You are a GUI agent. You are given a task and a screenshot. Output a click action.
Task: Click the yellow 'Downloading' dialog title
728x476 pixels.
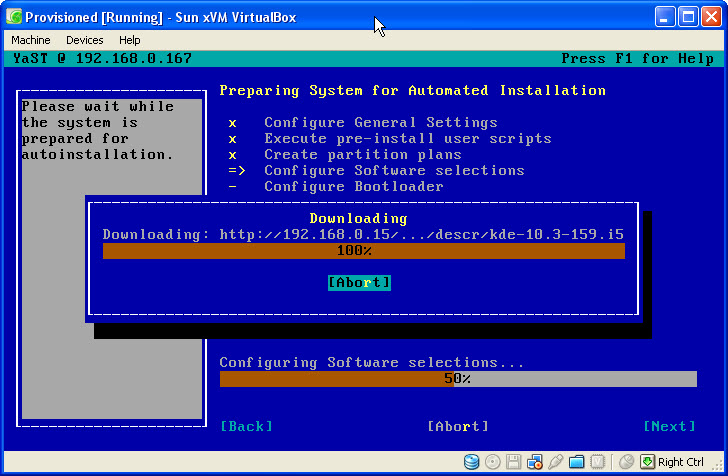click(358, 218)
